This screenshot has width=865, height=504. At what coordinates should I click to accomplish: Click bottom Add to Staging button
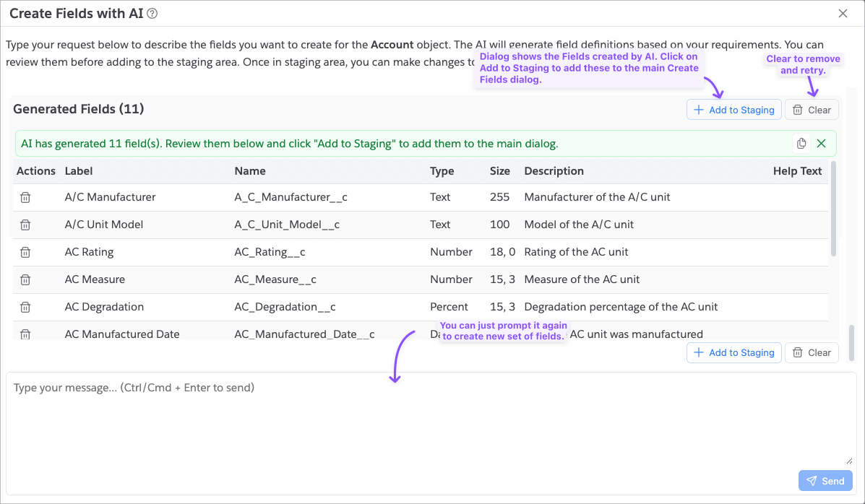pos(733,352)
